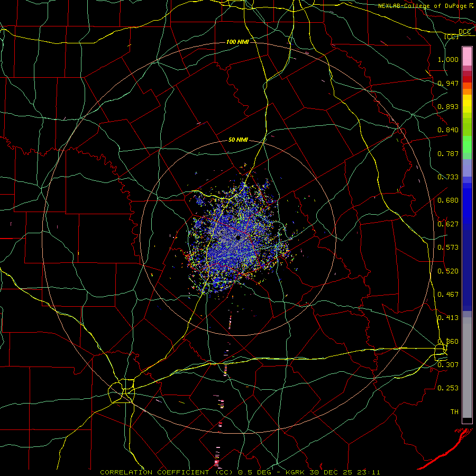Click the 0.733 value on the color scale
Screen dimensions: 476x476
pos(448,177)
